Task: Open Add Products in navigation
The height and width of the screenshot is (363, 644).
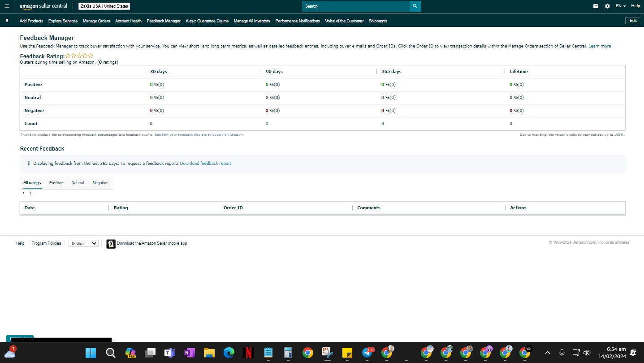Action: 31,21
